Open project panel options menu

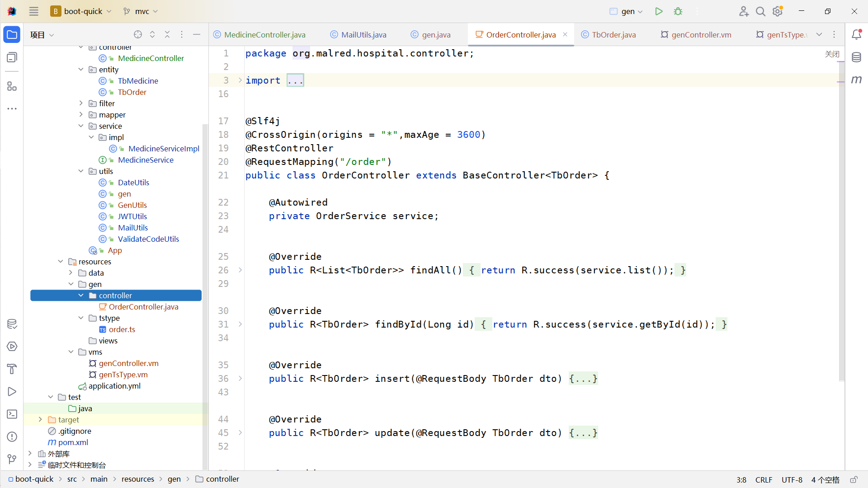pyautogui.click(x=182, y=34)
